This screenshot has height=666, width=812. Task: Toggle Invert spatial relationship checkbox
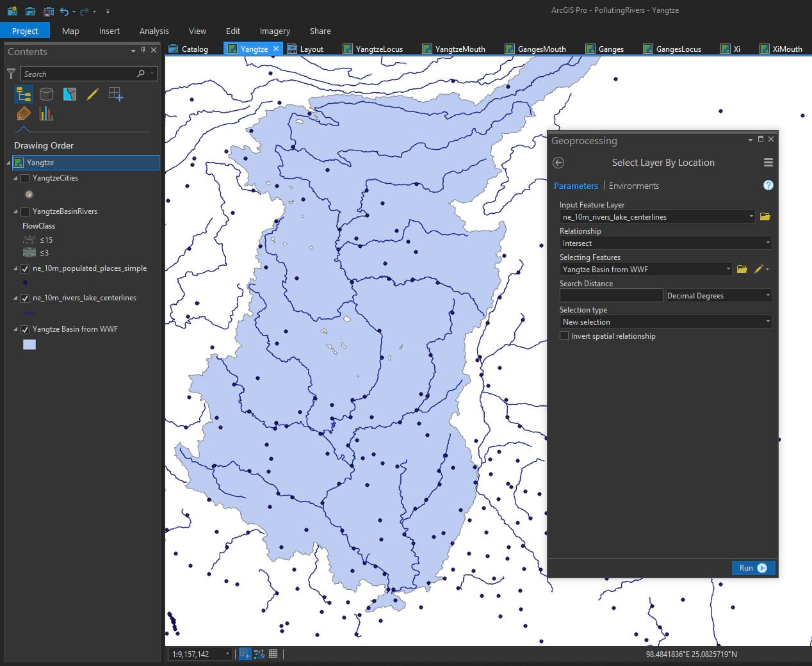coord(564,336)
